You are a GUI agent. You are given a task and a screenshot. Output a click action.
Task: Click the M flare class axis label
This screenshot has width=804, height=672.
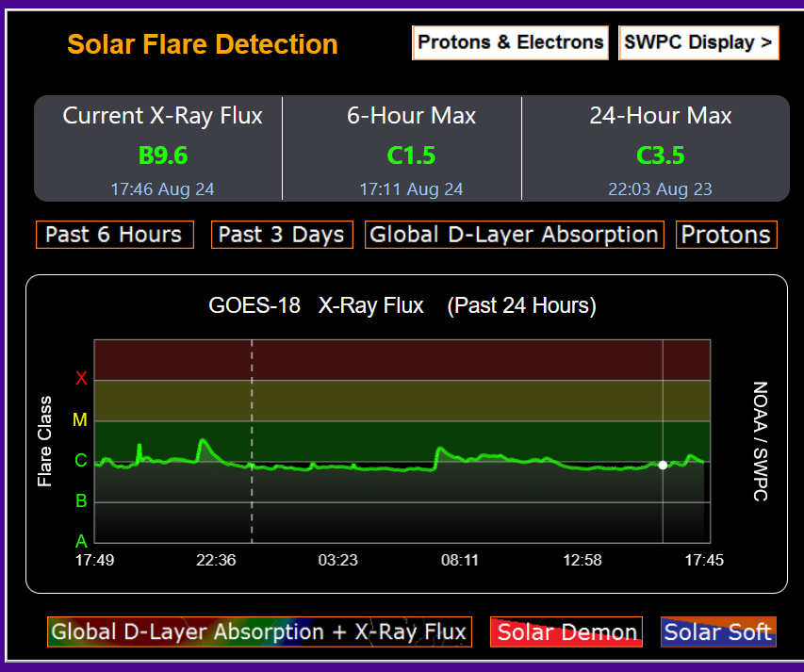point(80,419)
